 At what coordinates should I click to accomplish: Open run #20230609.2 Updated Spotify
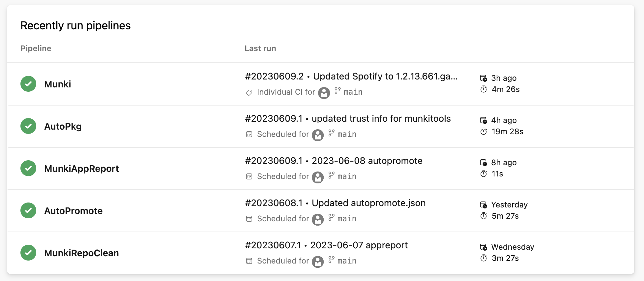pos(351,77)
